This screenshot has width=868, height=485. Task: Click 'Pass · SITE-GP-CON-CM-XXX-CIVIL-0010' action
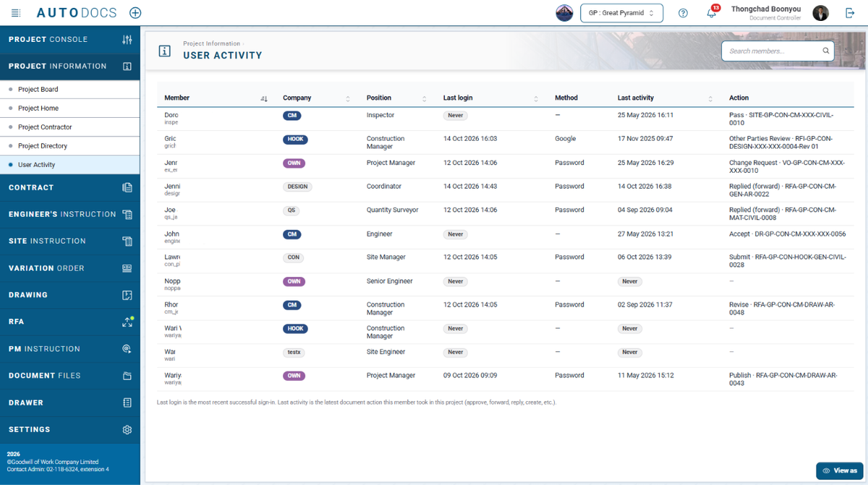(783, 119)
